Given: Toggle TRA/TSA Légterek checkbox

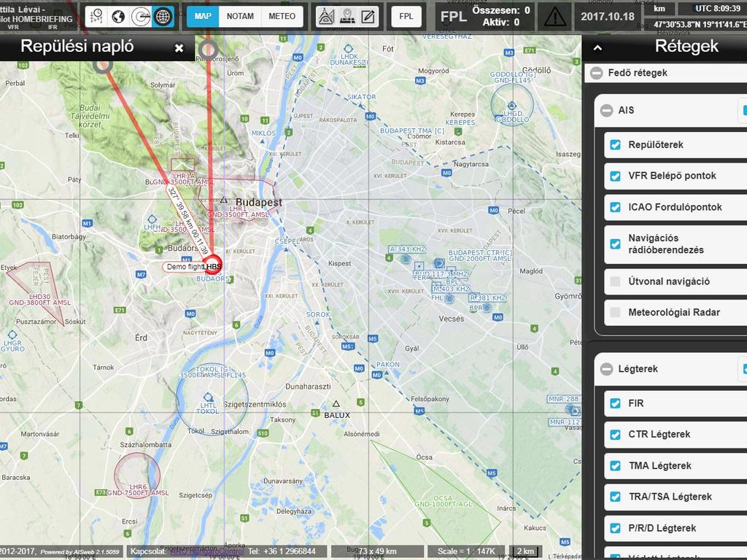Looking at the screenshot, I should (x=616, y=497).
